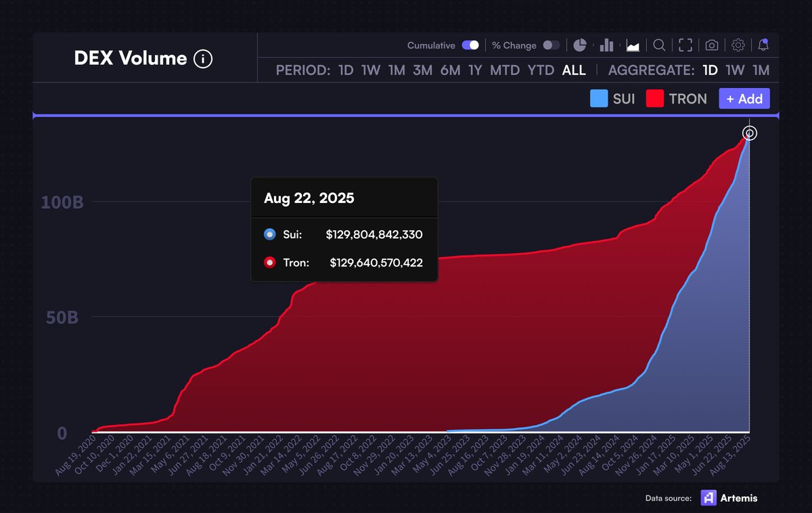Click the magnifier zoom icon
This screenshot has height=513, width=812.
(659, 45)
